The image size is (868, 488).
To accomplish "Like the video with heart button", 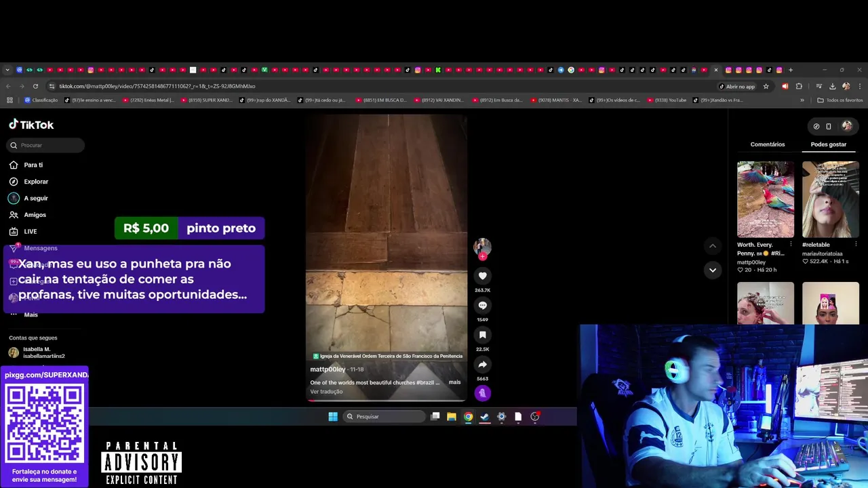I will (x=482, y=276).
